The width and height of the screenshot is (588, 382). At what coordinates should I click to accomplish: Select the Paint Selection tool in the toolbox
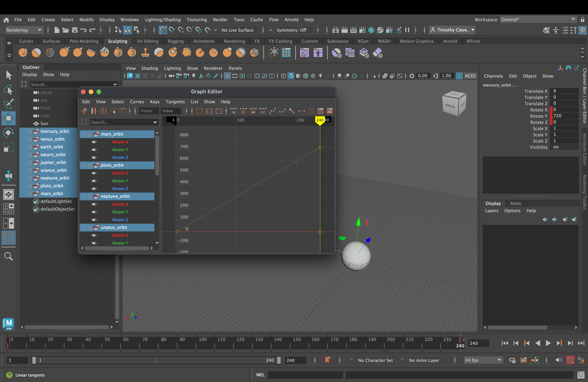click(8, 104)
